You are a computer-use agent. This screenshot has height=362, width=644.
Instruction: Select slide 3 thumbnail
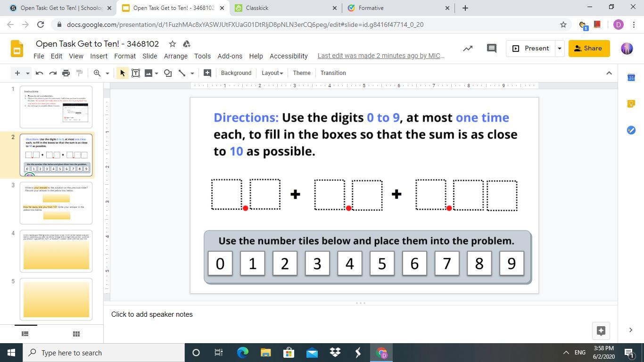(56, 203)
